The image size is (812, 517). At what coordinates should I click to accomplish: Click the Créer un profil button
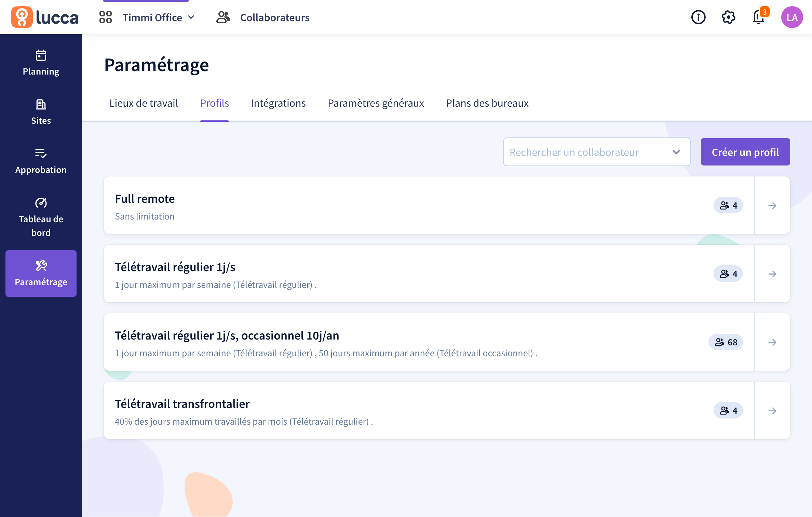click(x=745, y=152)
